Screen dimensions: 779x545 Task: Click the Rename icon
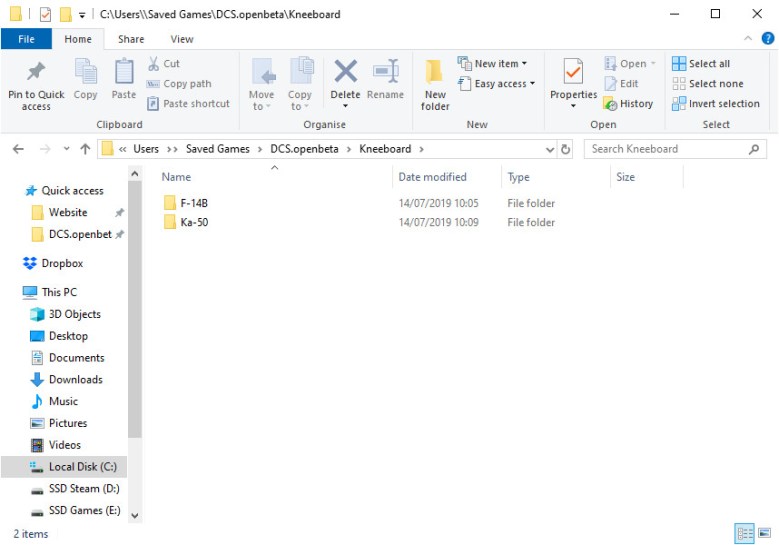click(385, 73)
